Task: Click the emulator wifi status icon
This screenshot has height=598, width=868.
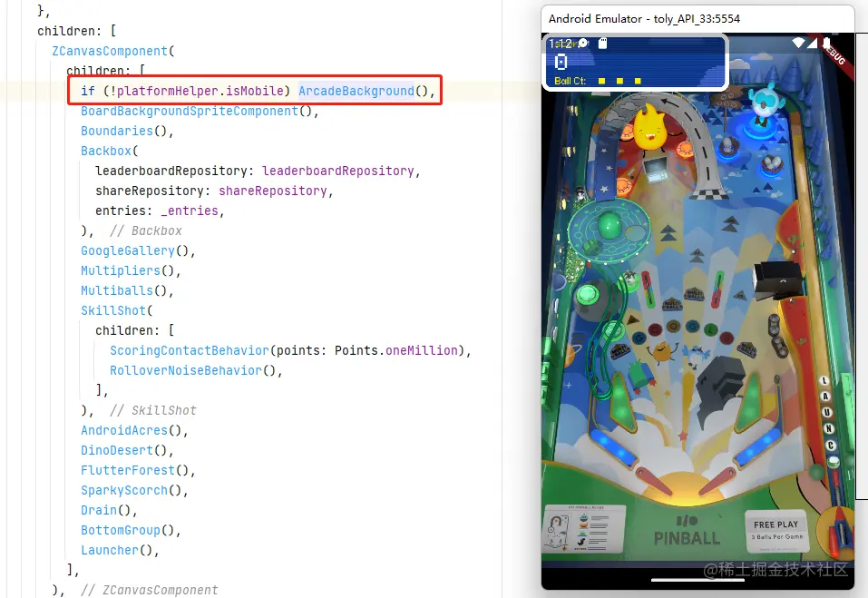Action: click(798, 44)
